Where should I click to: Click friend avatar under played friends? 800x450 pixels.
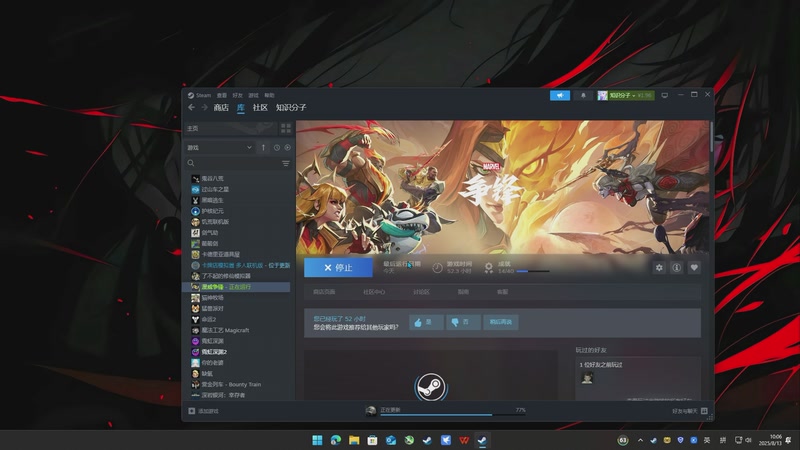587,378
